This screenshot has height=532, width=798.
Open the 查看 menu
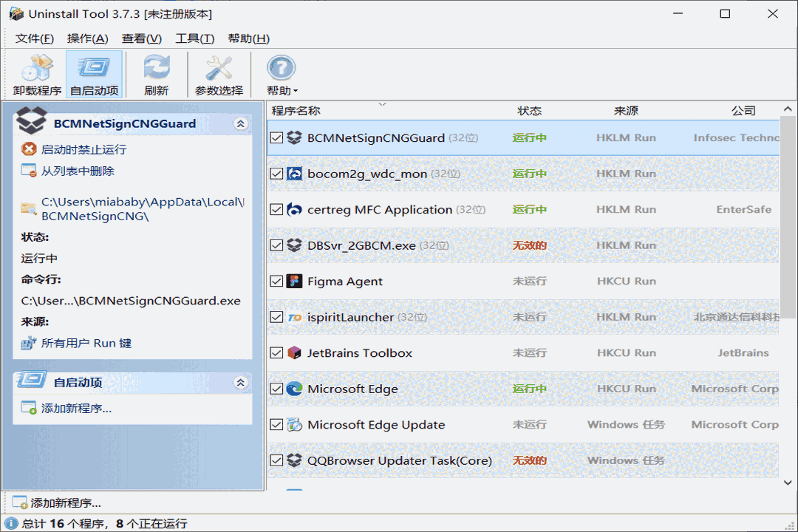point(139,38)
